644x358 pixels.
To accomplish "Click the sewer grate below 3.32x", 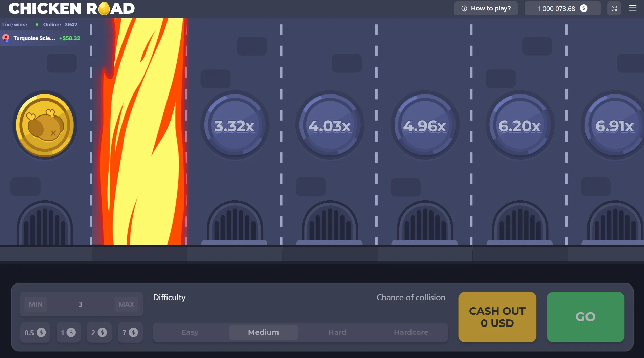I will point(235,222).
